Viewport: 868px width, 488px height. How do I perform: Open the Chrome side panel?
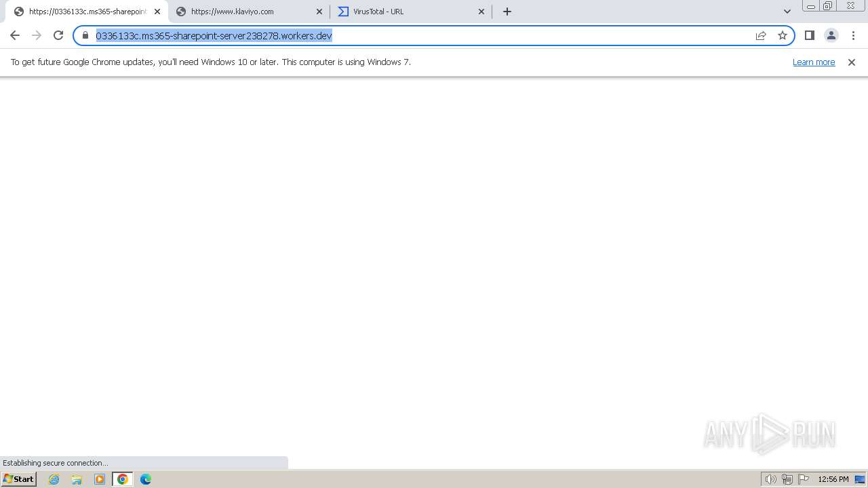pos(810,35)
